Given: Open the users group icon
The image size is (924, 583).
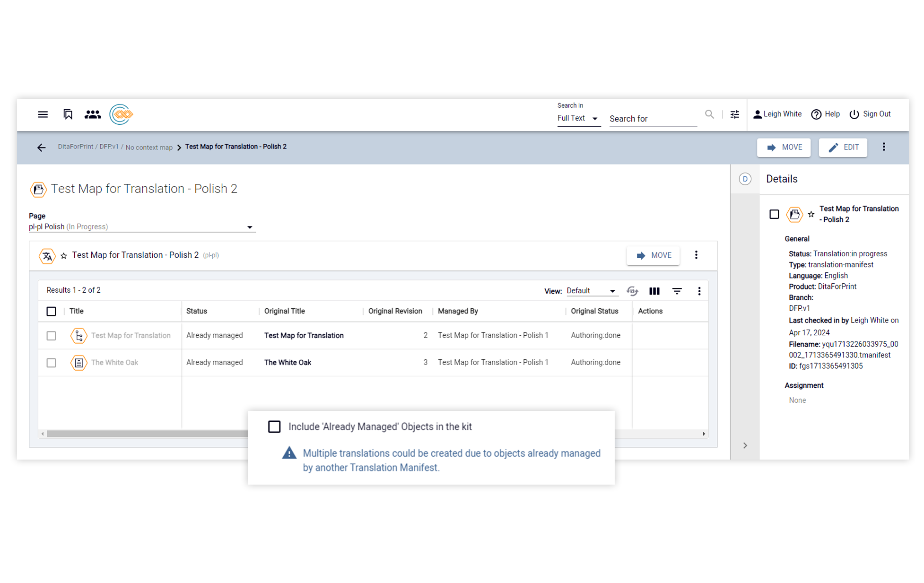Looking at the screenshot, I should click(x=93, y=114).
